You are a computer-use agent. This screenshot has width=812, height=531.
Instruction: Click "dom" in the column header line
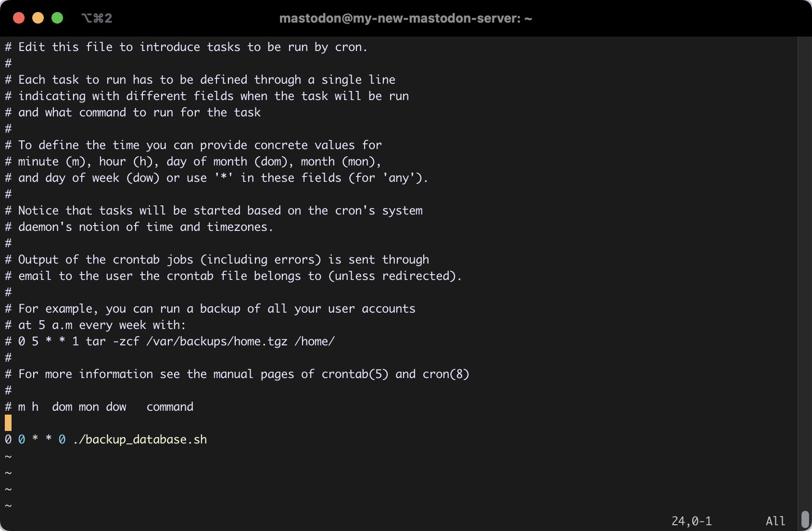pos(62,407)
